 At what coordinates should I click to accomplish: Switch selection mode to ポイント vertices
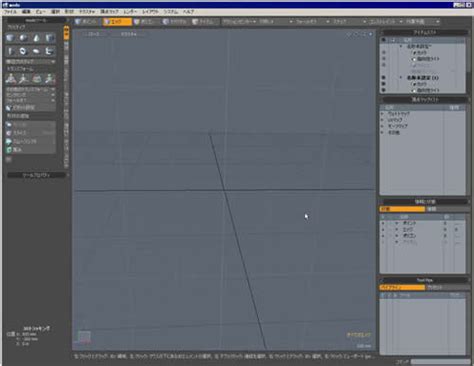tap(87, 22)
